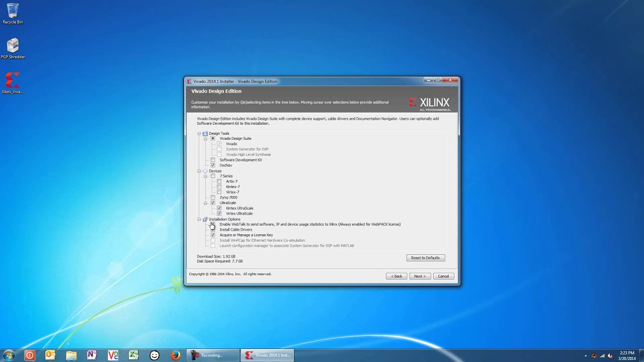Viewport: 644px width, 362px height.
Task: Click the Design Tools category icon
Action: [x=205, y=133]
